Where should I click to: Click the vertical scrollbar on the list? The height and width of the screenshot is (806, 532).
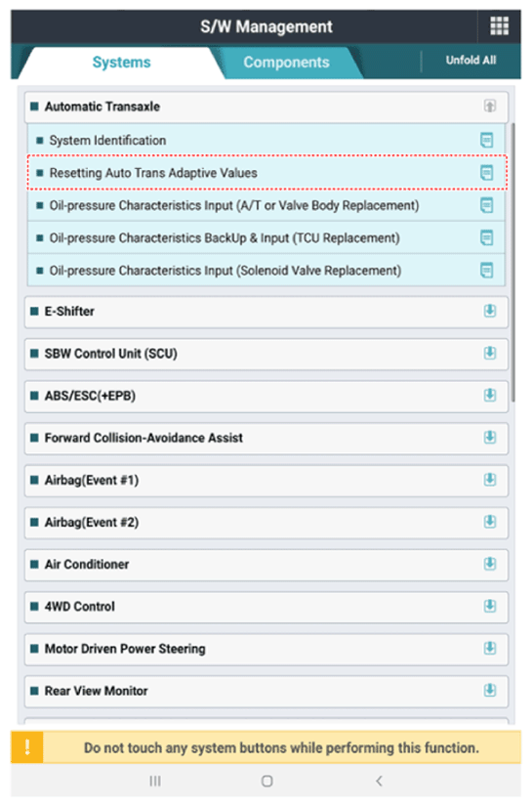512,262
